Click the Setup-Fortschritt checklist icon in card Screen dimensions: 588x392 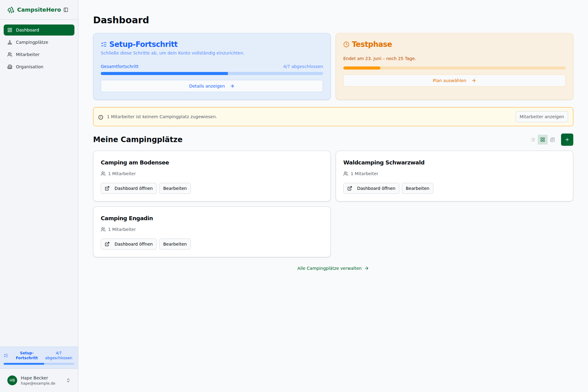[104, 44]
